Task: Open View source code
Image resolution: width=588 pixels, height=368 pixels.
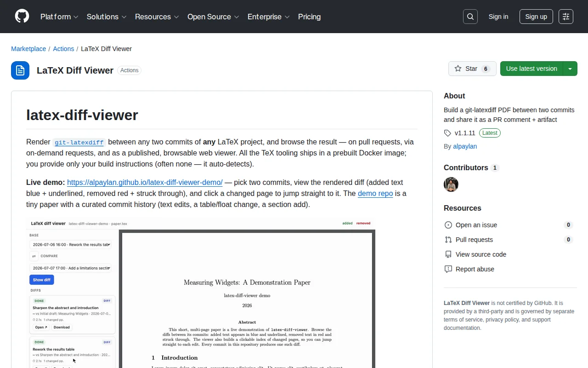Action: tap(481, 254)
